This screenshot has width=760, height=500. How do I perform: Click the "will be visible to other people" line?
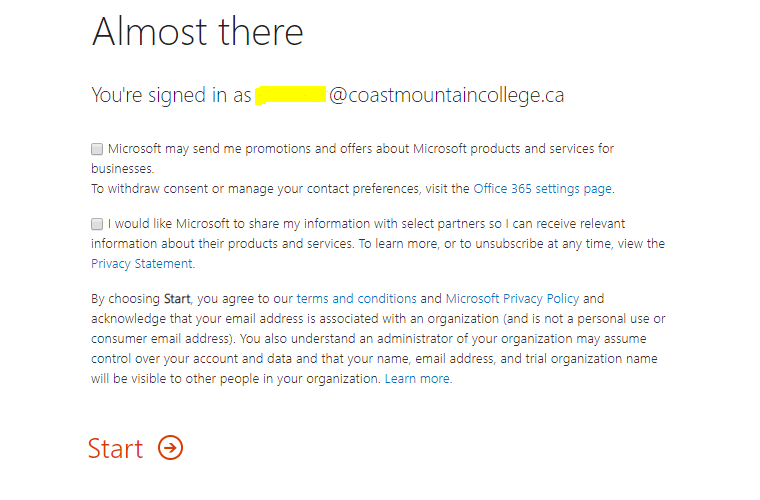236,379
